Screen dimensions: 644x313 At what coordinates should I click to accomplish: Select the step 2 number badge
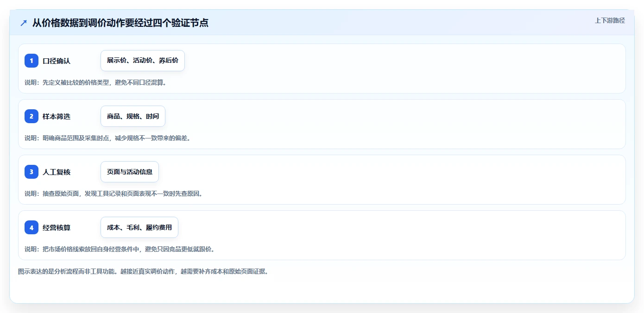coord(32,116)
